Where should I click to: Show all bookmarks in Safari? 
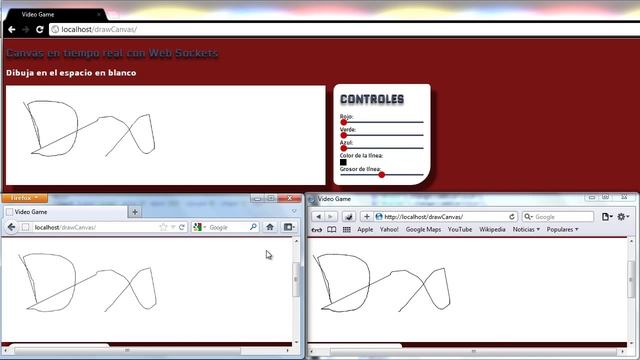(x=331, y=230)
